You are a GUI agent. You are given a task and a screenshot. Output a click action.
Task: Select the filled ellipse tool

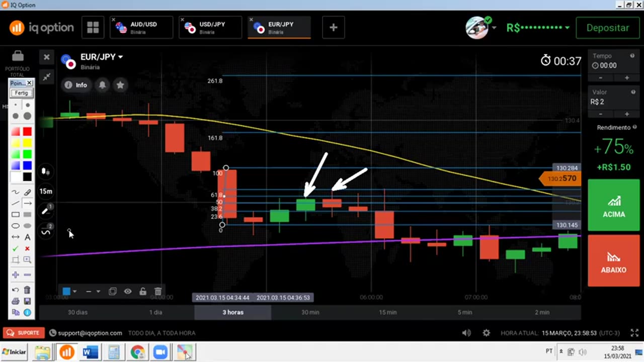coord(27,226)
